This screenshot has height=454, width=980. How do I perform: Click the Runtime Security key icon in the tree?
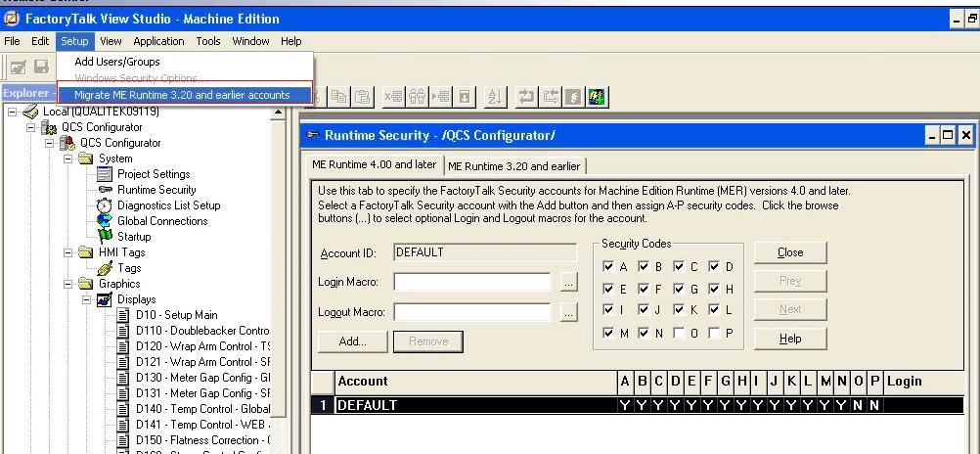point(105,190)
